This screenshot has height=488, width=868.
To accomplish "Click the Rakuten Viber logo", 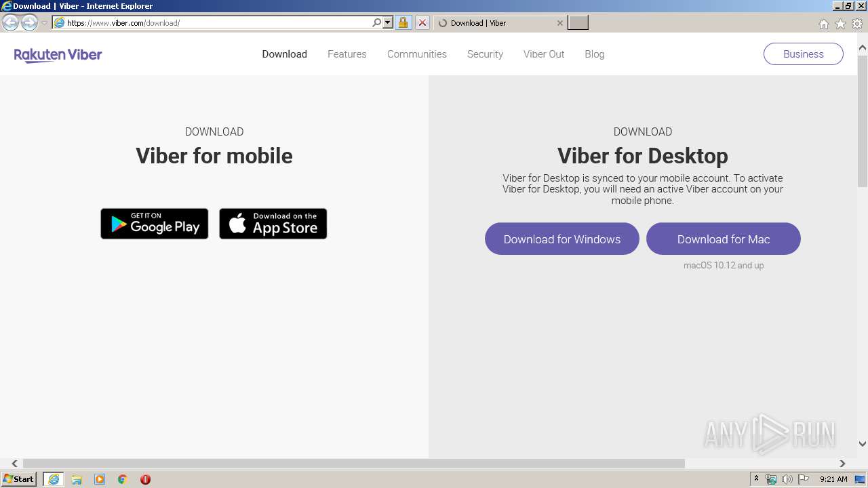I will pos(58,55).
